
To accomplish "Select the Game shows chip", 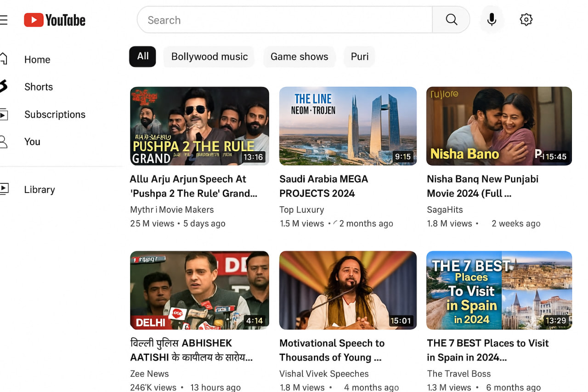I will click(299, 57).
